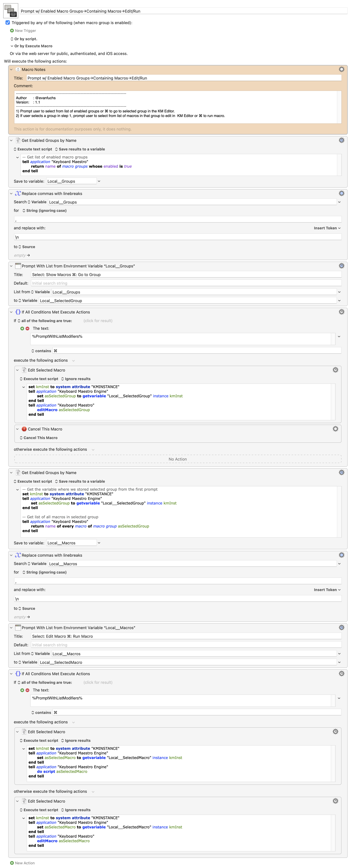Click green plus icon beside New Trigger
The image size is (351, 868).
[x=12, y=31]
